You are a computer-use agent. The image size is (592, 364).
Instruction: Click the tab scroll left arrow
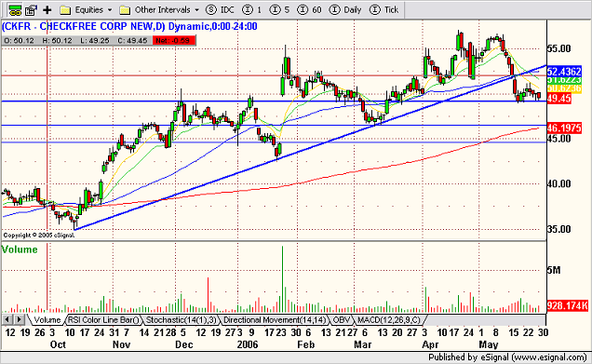coord(7,320)
